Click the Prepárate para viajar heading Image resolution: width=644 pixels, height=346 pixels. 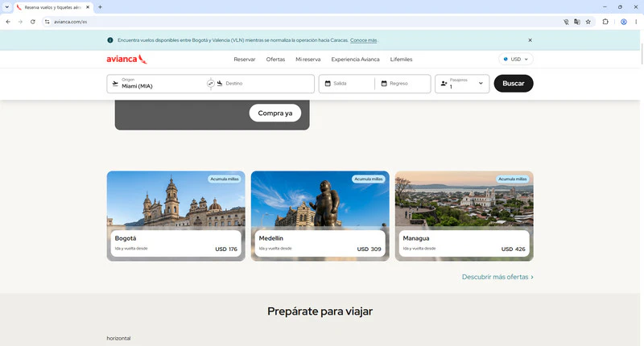320,311
